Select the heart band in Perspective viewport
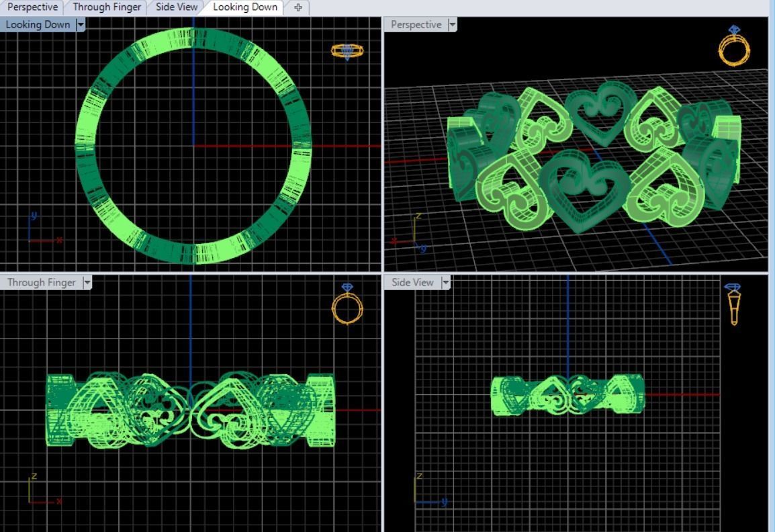The width and height of the screenshot is (775, 532). (593, 156)
